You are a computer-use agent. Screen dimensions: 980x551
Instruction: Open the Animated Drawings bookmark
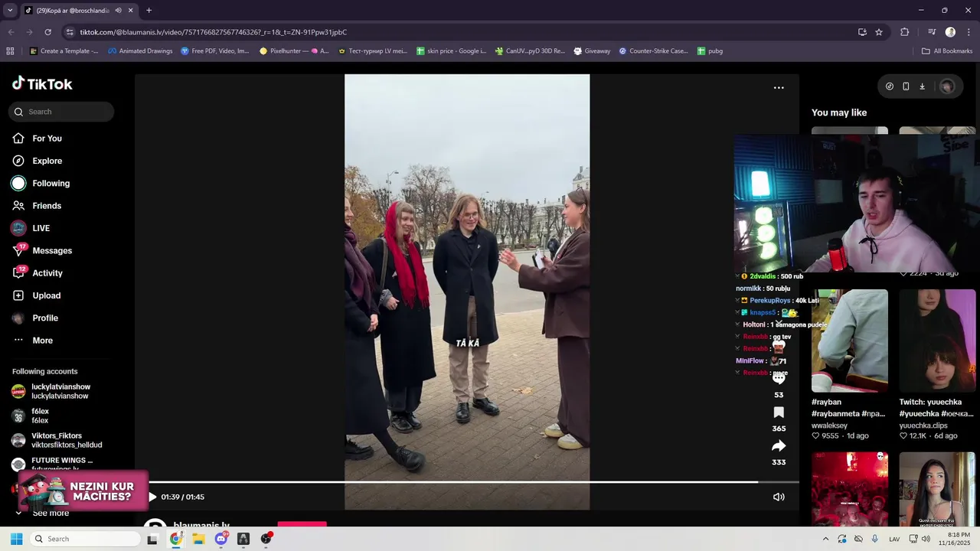coord(140,51)
